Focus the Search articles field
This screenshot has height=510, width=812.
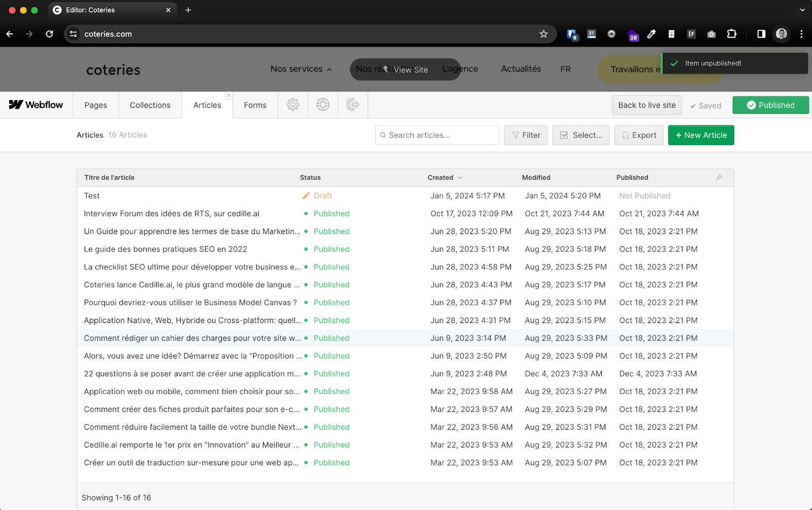(437, 135)
